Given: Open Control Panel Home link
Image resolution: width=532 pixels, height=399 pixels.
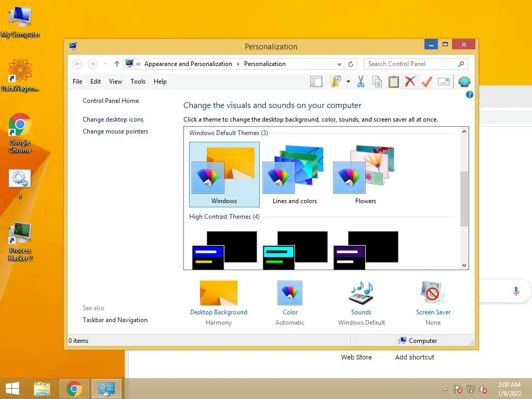Looking at the screenshot, I should pos(111,101).
